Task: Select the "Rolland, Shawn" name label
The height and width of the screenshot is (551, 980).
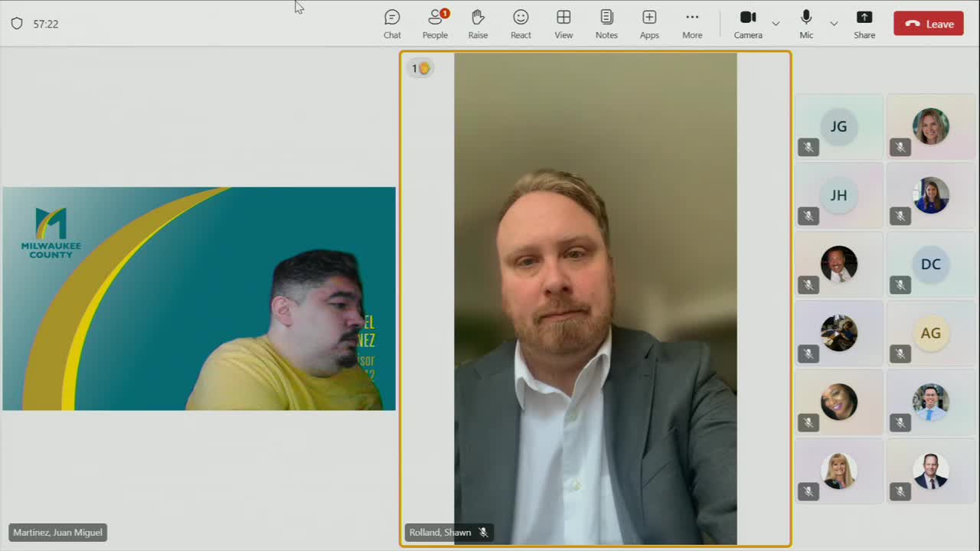Action: [440, 533]
